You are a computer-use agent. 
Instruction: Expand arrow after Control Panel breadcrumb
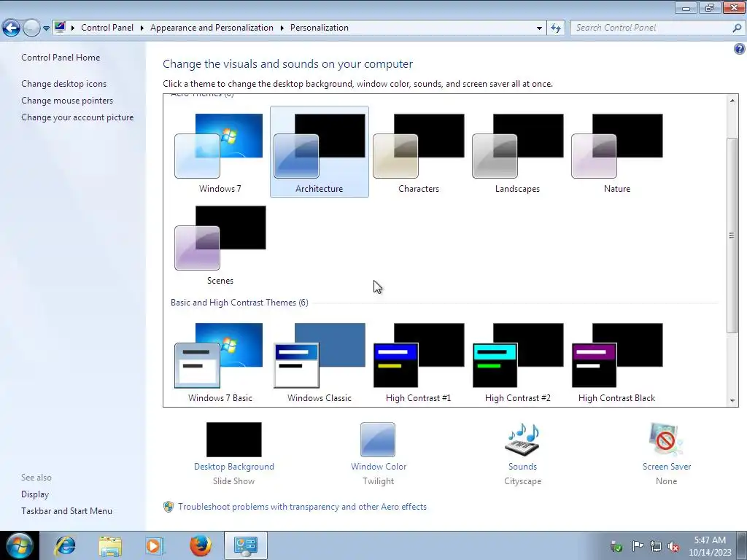pos(142,28)
